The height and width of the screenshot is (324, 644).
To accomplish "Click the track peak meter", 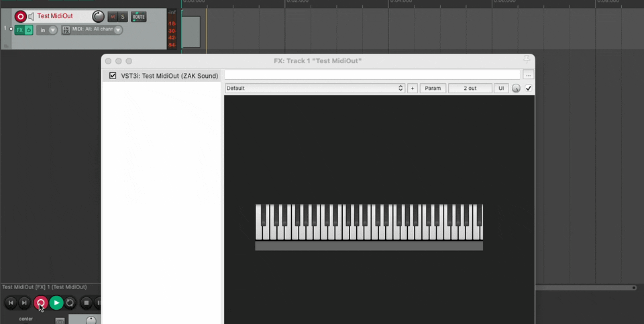I will pos(172,29).
